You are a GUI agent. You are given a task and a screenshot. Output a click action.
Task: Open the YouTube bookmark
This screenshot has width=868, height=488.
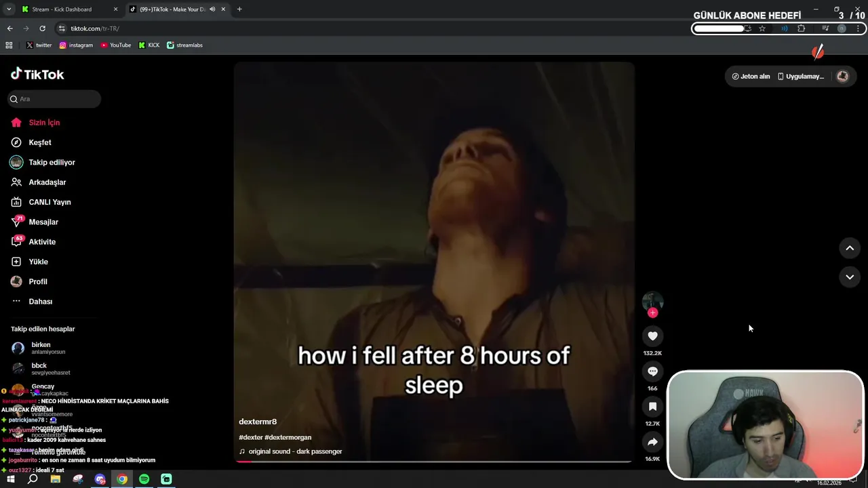point(115,45)
